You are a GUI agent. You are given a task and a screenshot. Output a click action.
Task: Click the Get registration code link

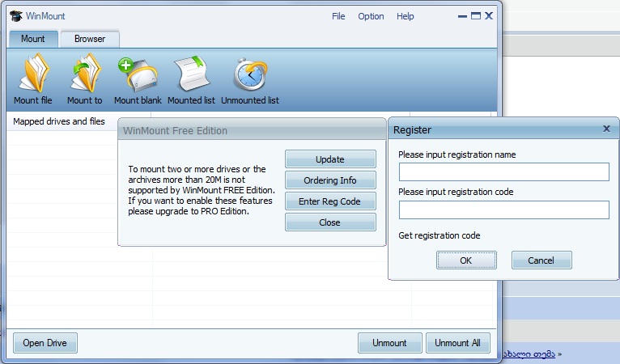pos(440,235)
